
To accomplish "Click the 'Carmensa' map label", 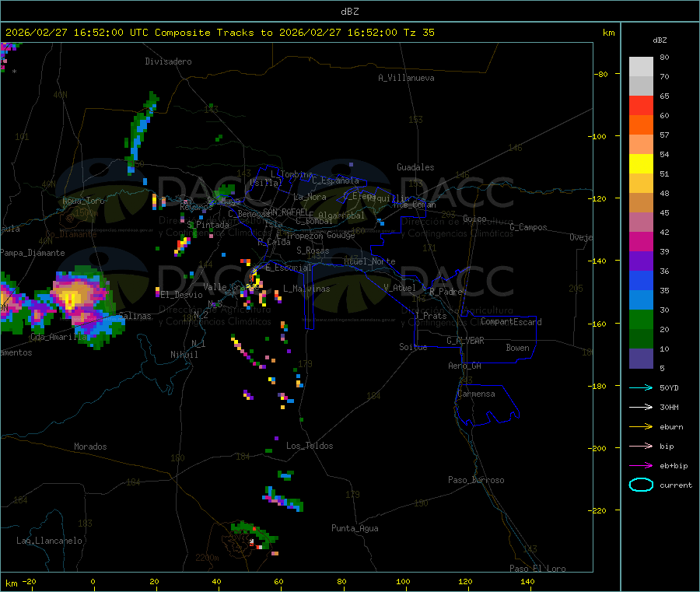I will [x=476, y=394].
